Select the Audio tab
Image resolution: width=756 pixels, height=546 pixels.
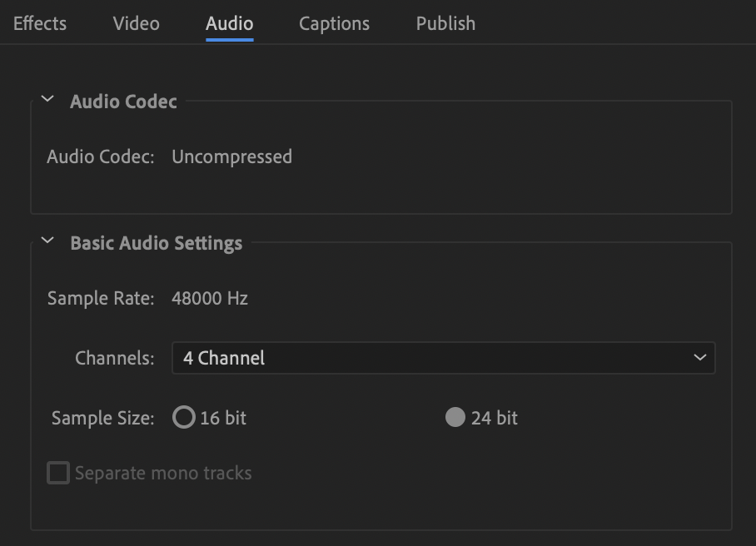(x=229, y=23)
